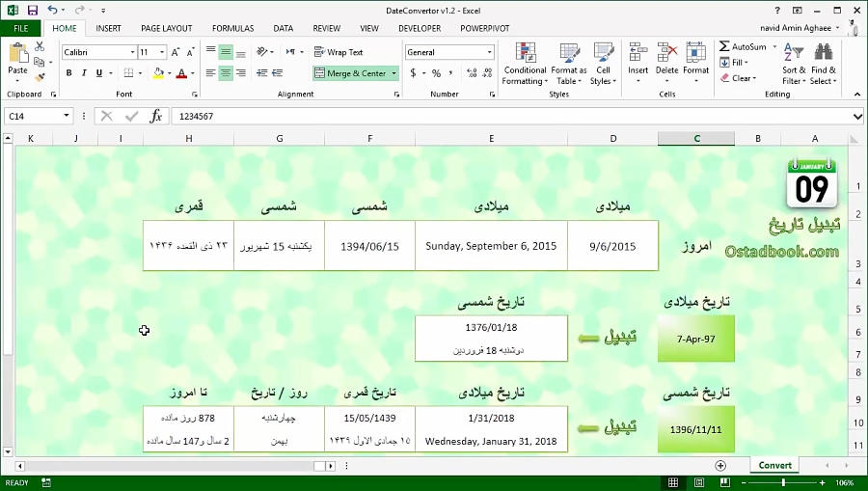Toggle Merge & Center

[x=350, y=73]
